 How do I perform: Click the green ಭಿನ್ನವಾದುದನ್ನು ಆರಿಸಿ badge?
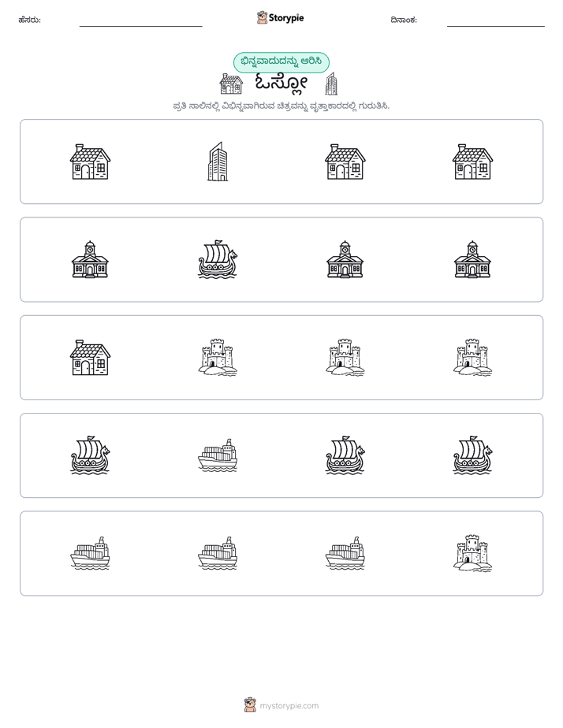[x=281, y=62]
